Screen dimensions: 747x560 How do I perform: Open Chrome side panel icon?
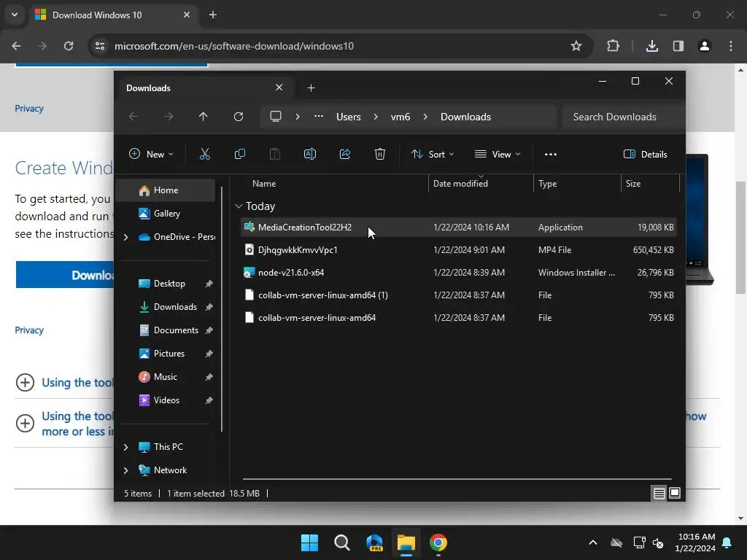click(678, 46)
